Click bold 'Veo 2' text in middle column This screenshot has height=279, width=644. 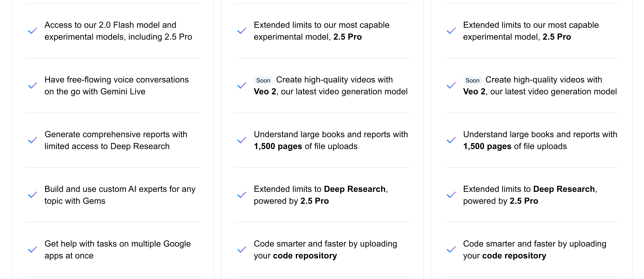(x=265, y=92)
